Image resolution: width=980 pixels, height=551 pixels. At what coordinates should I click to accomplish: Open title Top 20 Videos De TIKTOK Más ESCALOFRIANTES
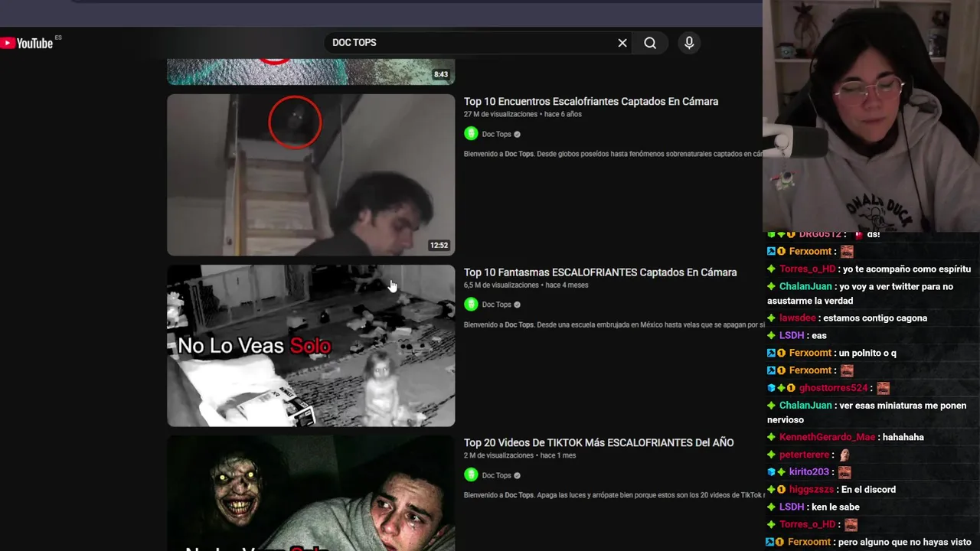[x=599, y=442]
